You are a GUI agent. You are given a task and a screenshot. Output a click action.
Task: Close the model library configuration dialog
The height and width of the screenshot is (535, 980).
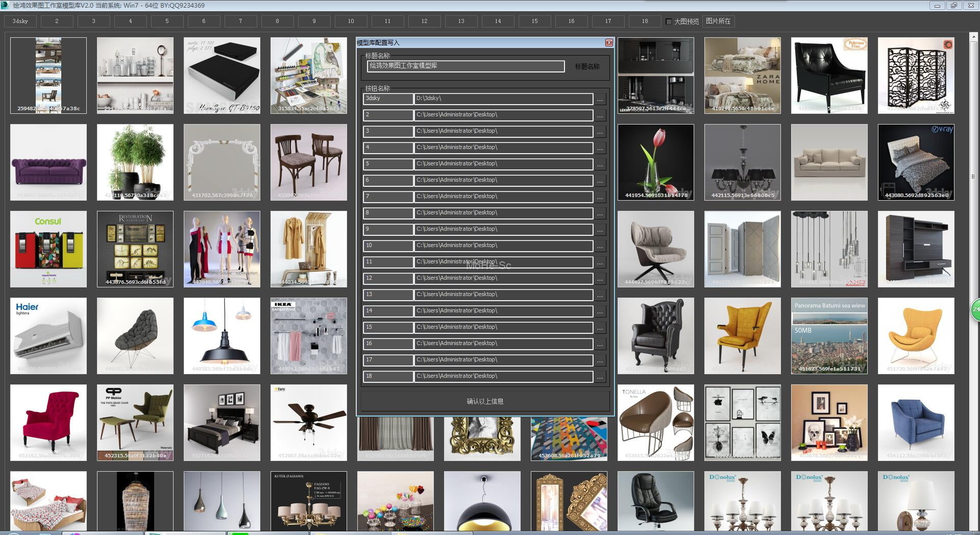(x=609, y=43)
